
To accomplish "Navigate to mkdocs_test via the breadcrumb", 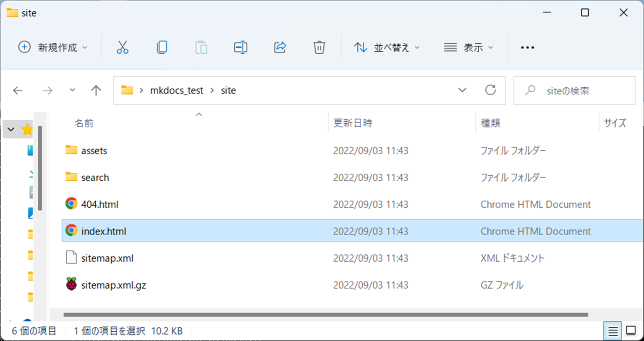I will pyautogui.click(x=176, y=90).
